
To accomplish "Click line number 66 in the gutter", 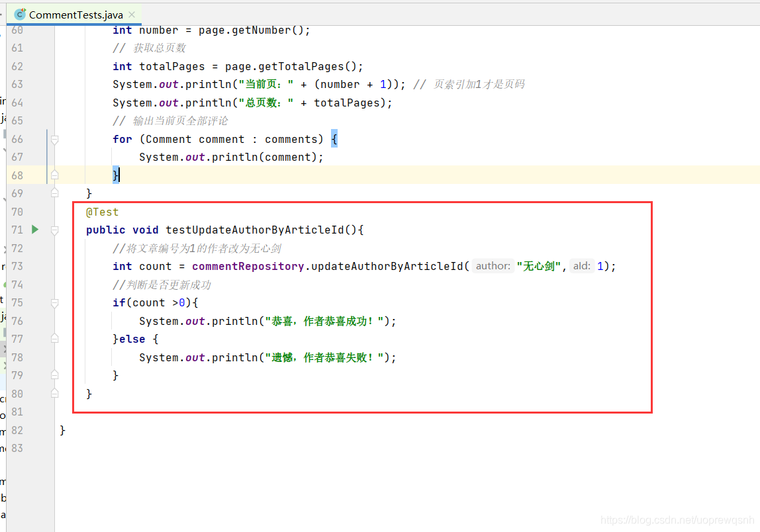I will coord(17,139).
